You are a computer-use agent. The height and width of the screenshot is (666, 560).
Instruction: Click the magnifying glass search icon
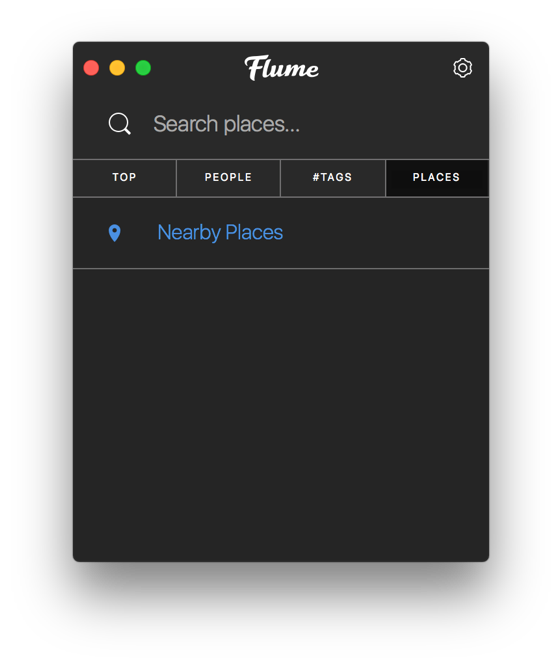[119, 124]
